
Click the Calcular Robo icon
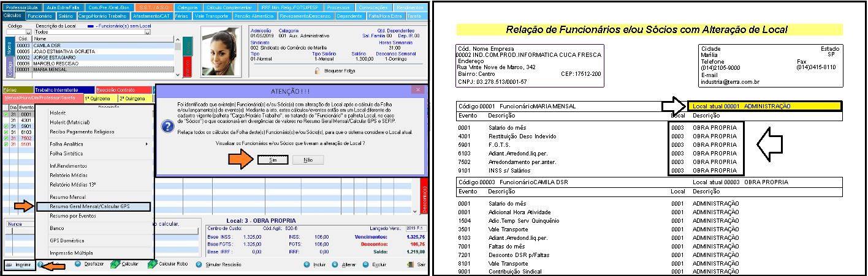click(x=153, y=264)
